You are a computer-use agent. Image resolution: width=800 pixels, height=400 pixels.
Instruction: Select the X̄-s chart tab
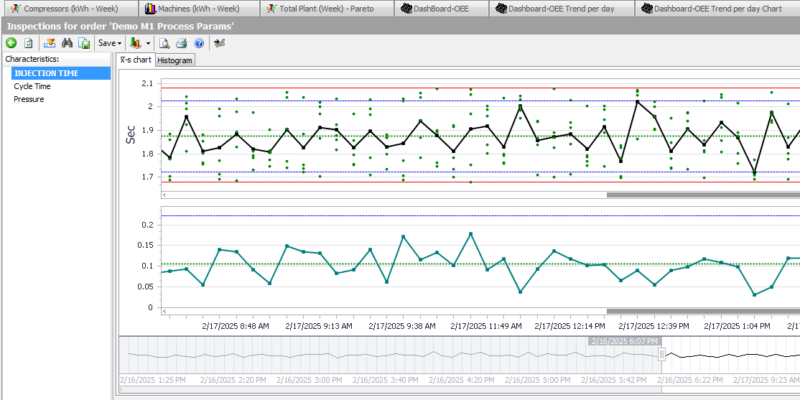click(x=135, y=60)
